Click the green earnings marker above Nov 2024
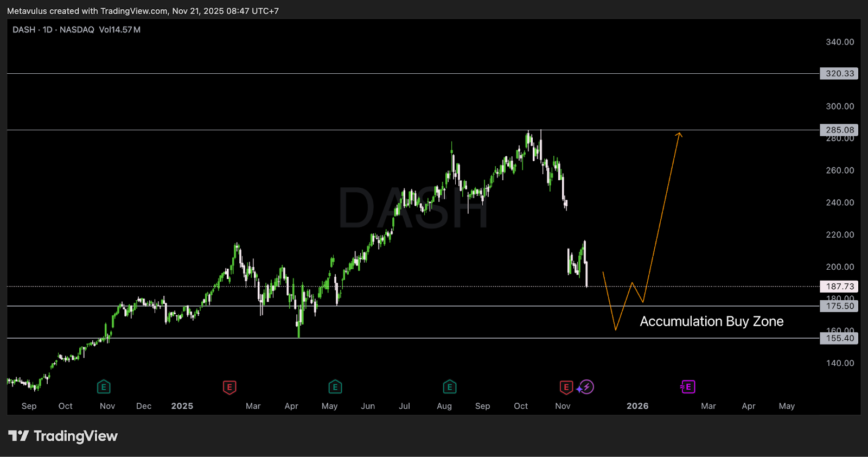 point(104,387)
